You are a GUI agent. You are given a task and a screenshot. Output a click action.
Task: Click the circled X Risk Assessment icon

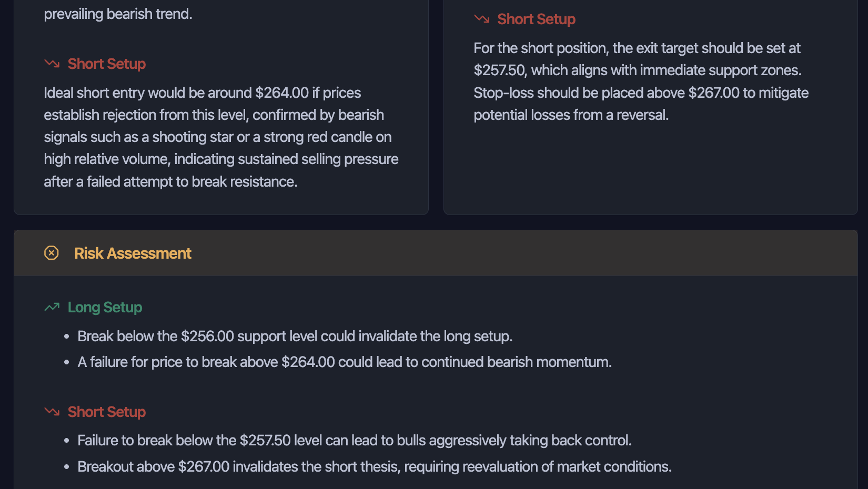(52, 253)
